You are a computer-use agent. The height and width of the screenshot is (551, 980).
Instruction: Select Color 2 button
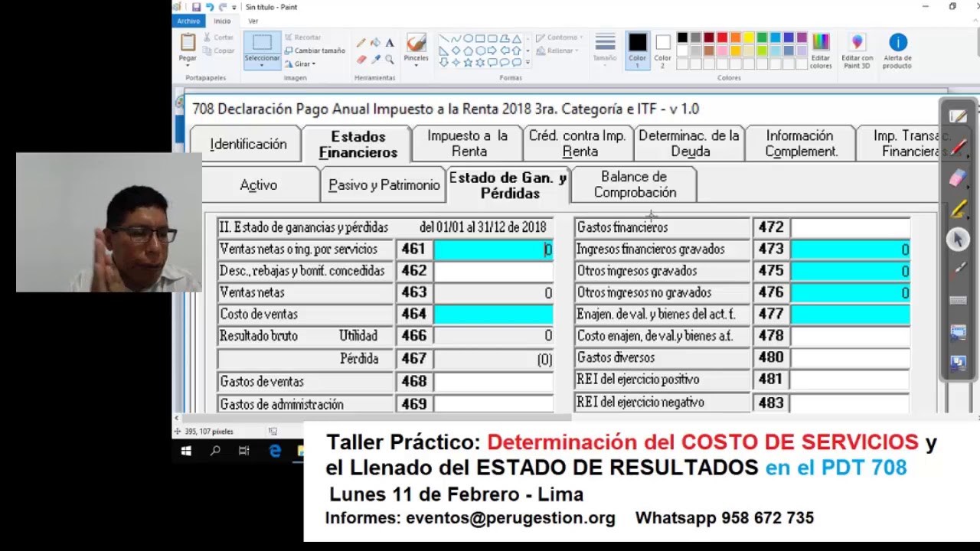pos(662,51)
